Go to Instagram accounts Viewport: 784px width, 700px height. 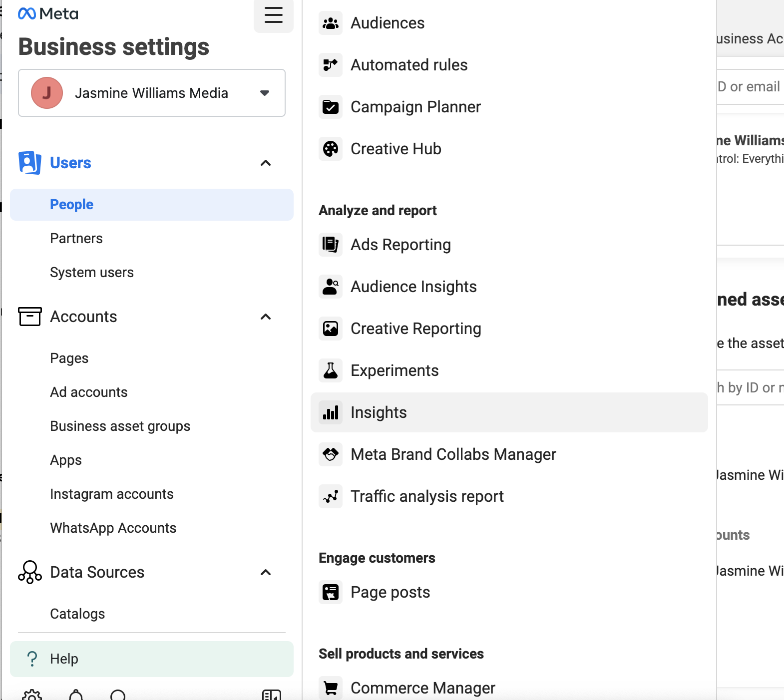pyautogui.click(x=112, y=494)
